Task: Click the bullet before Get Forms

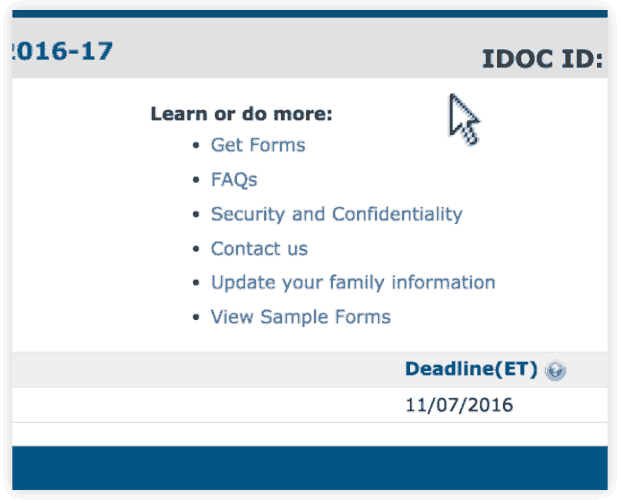Action: [196, 146]
